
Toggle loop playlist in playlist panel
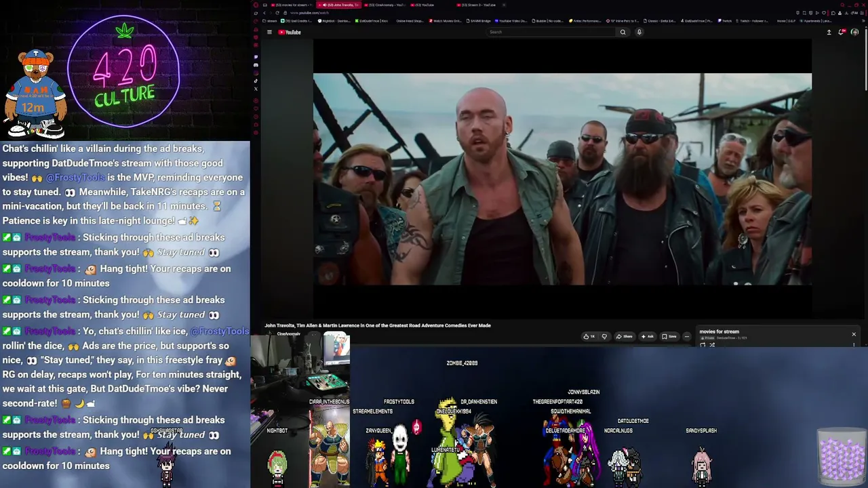(x=703, y=345)
